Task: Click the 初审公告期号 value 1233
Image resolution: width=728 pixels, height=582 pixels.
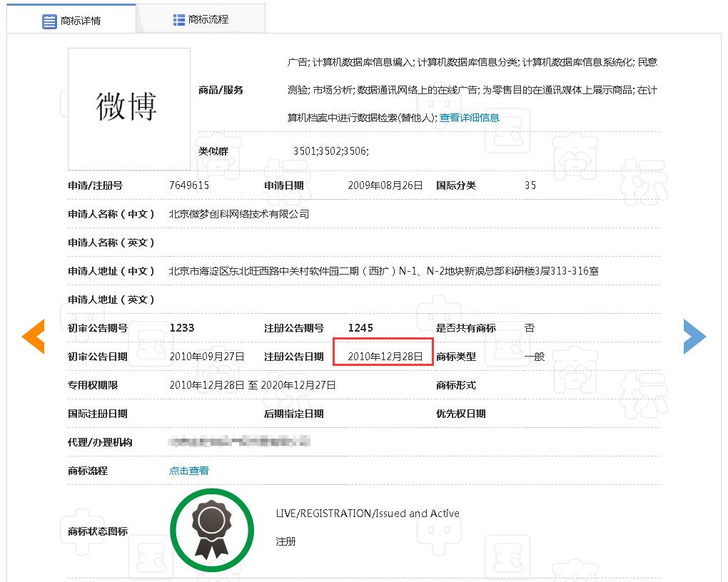Action: pos(182,328)
